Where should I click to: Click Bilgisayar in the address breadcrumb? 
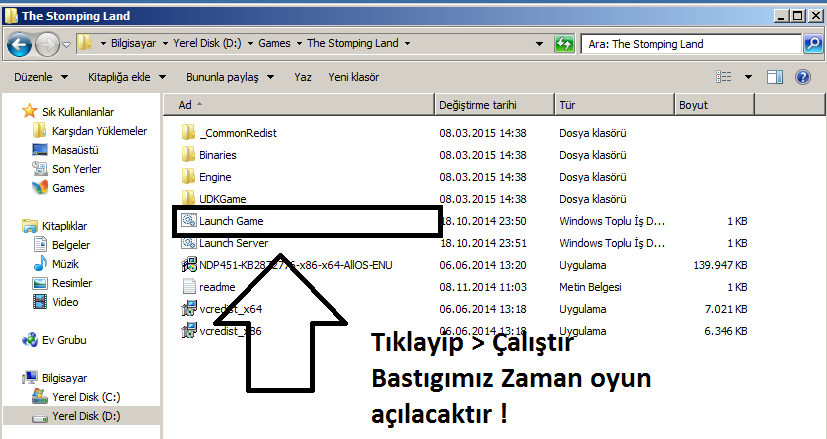tap(133, 43)
